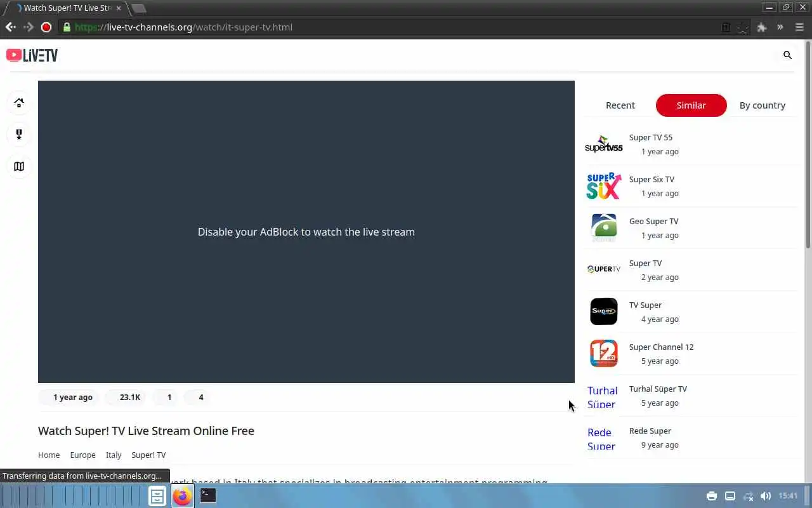Open the Turhal Süper TV link
The width and height of the screenshot is (812, 508).
coord(658,389)
